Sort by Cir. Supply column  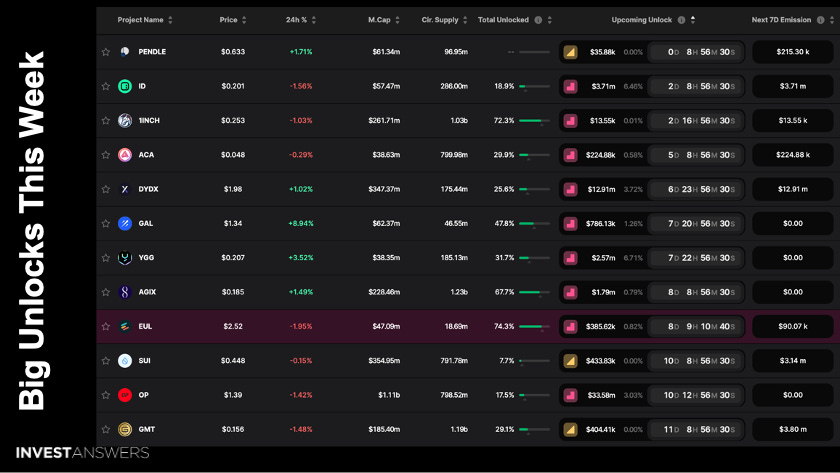(465, 20)
